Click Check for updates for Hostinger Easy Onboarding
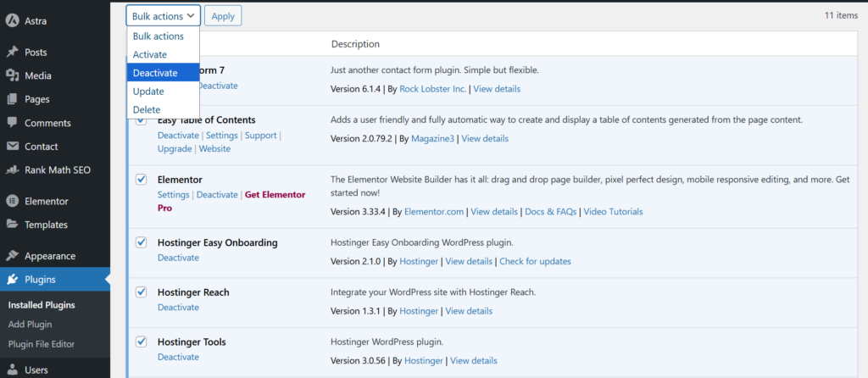The width and height of the screenshot is (868, 378). tap(535, 261)
